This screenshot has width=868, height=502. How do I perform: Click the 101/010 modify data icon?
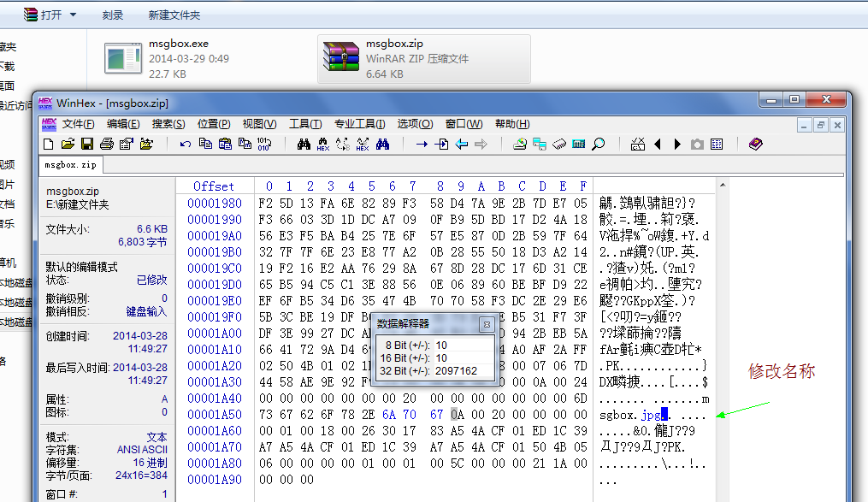[x=264, y=145]
